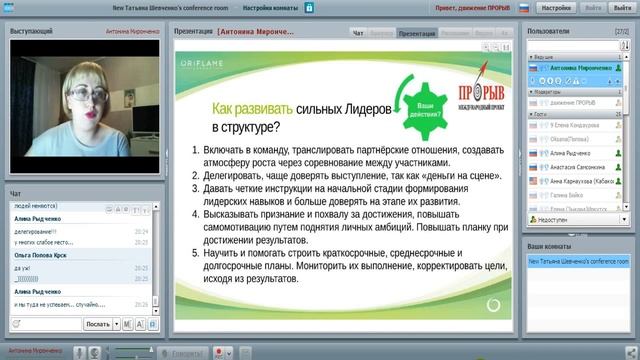Click the increase chat text size icon
Screen dimensions: 640x360
[x=136, y=210]
